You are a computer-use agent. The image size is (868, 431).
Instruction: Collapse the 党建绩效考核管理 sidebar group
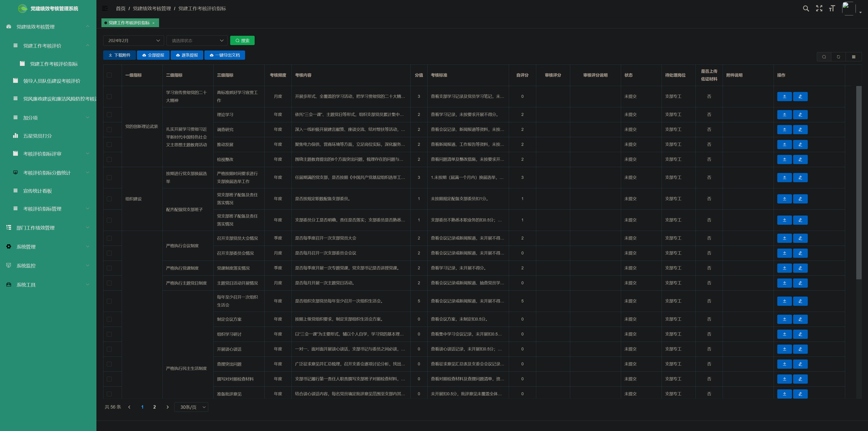48,27
